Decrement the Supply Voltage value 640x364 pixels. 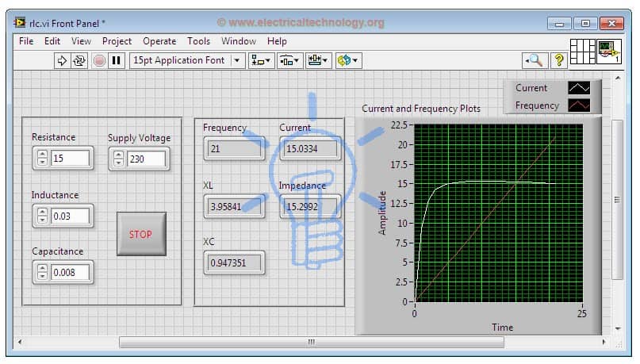pos(118,163)
